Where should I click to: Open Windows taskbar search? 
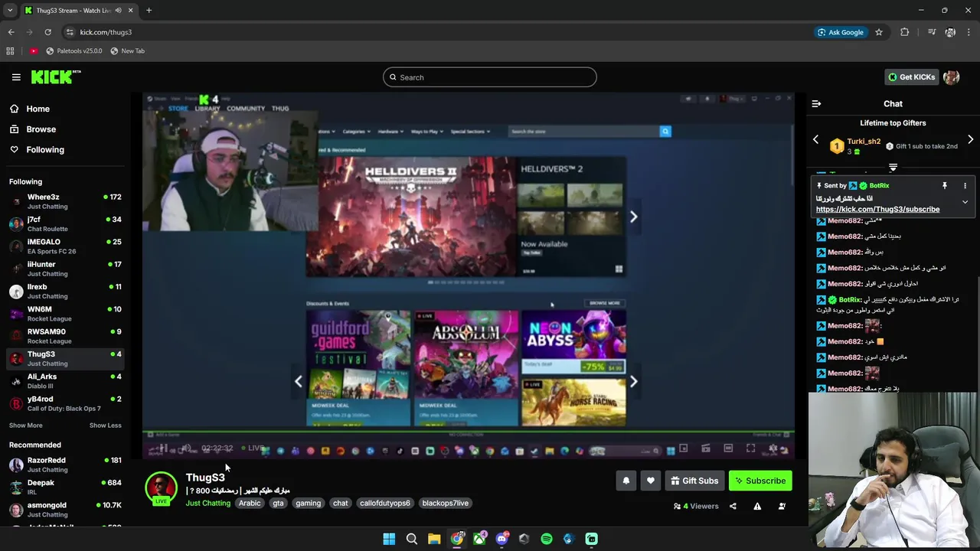(412, 539)
